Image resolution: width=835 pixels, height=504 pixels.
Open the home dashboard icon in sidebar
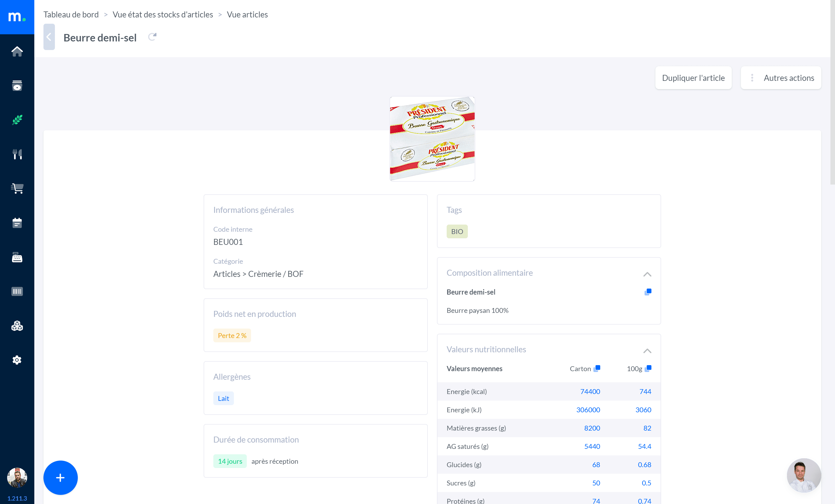pyautogui.click(x=17, y=51)
